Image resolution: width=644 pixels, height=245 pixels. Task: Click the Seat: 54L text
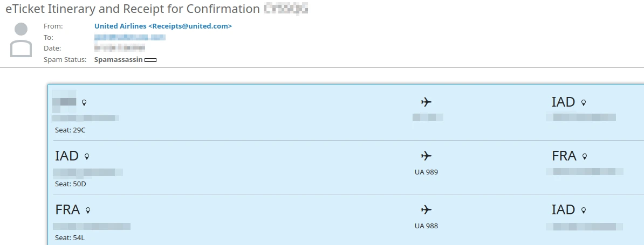click(70, 238)
